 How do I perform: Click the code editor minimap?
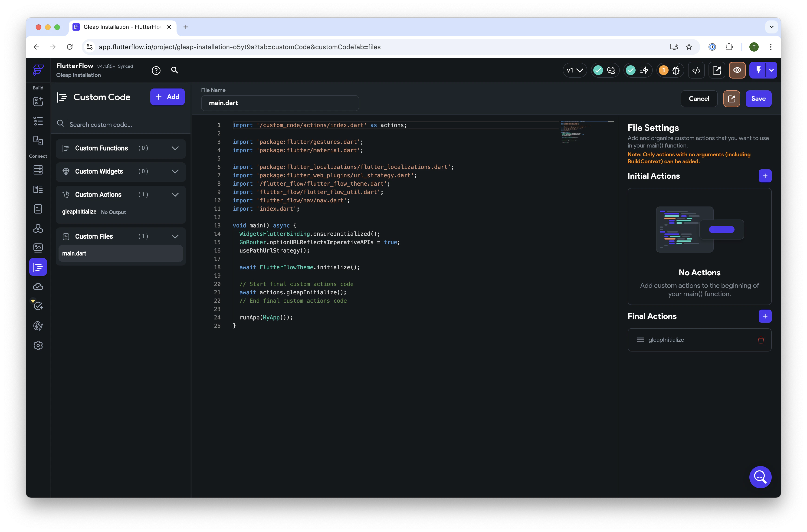tap(584, 132)
